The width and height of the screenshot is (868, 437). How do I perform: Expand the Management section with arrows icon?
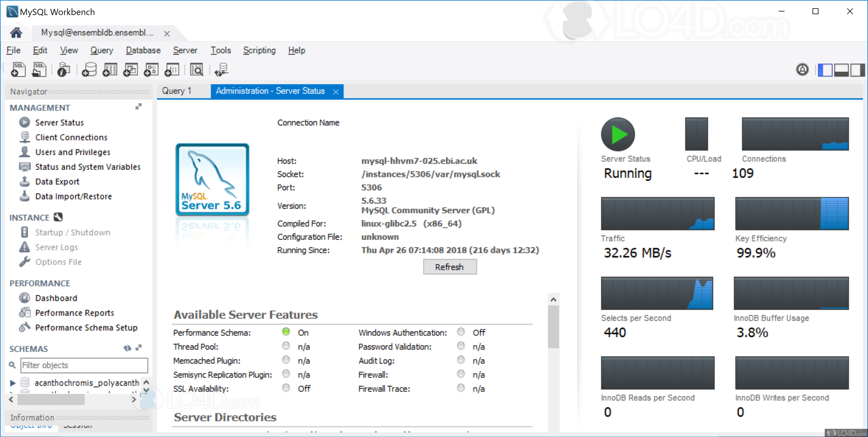point(138,107)
